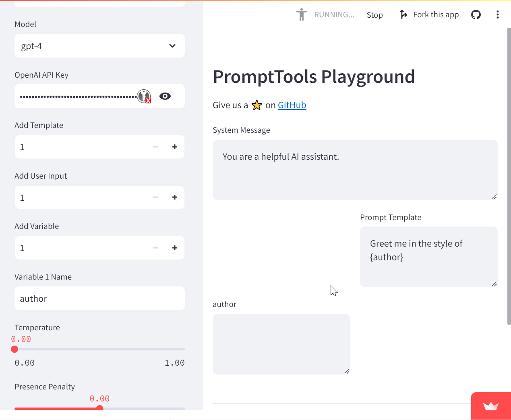511x420 pixels.
Task: Click the fork arrow icon
Action: (403, 15)
